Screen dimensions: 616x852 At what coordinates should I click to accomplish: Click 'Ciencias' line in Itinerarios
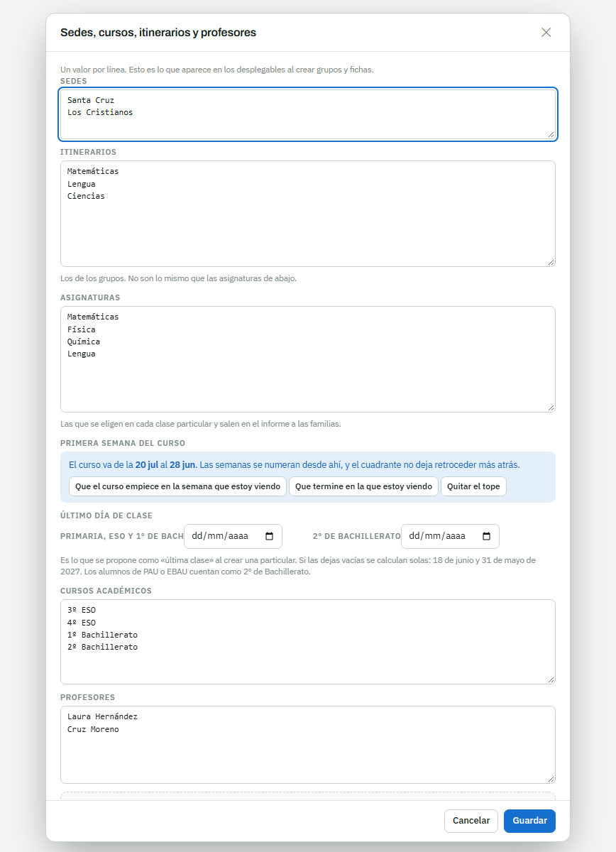pos(86,196)
